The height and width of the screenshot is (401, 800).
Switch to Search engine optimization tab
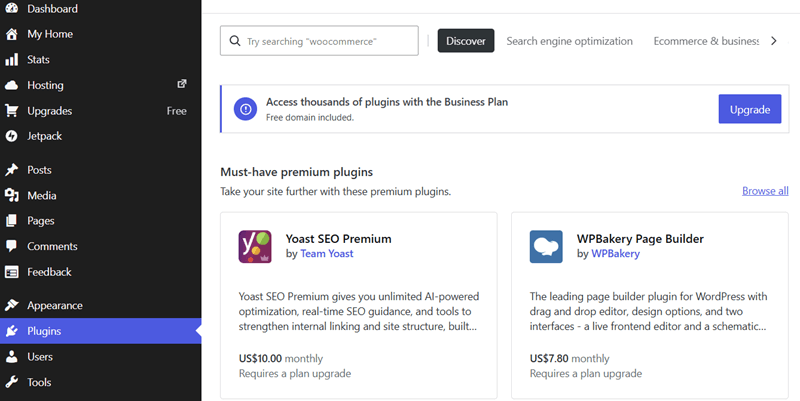(569, 41)
